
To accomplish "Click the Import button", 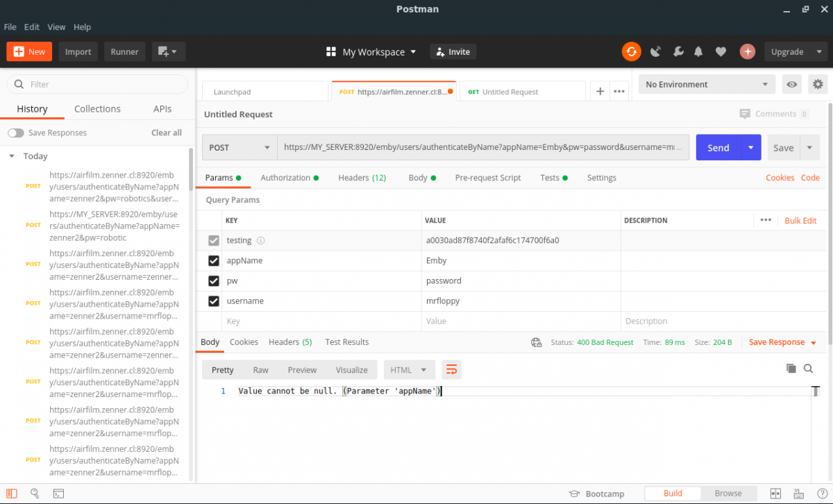I will (78, 51).
